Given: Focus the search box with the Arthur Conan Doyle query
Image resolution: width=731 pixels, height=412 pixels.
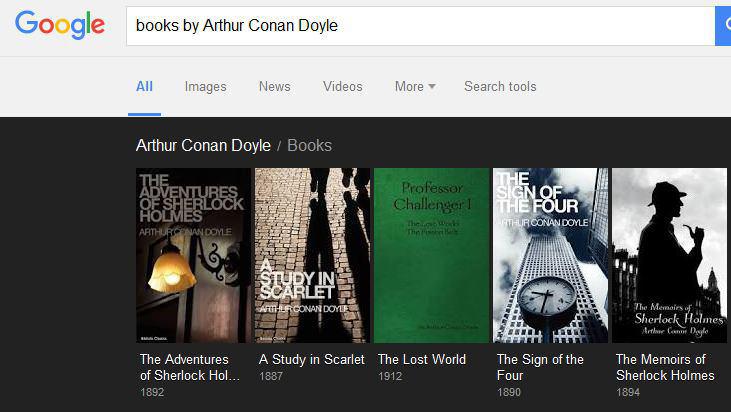Looking at the screenshot, I should coord(421,26).
